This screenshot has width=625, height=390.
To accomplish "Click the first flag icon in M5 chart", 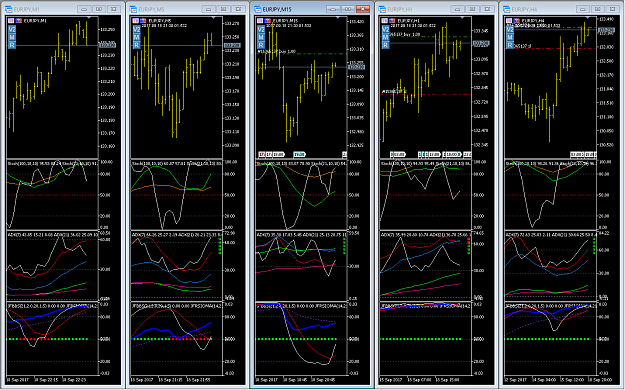I will tap(136, 21).
